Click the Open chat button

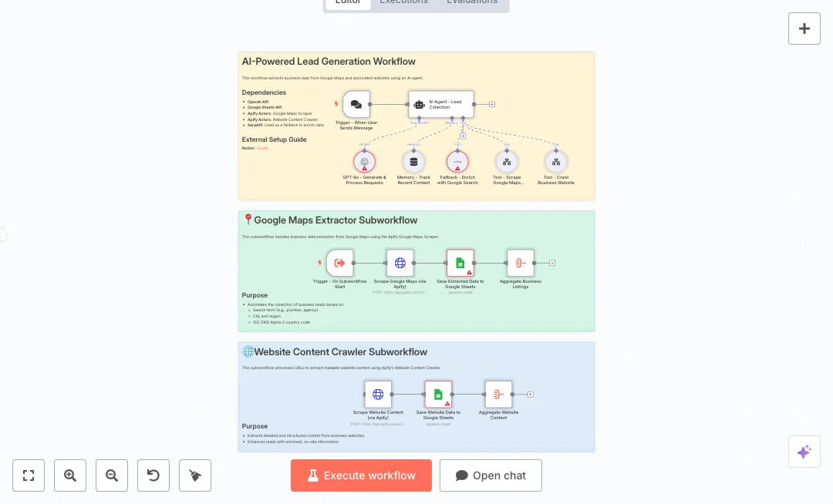pos(491,475)
